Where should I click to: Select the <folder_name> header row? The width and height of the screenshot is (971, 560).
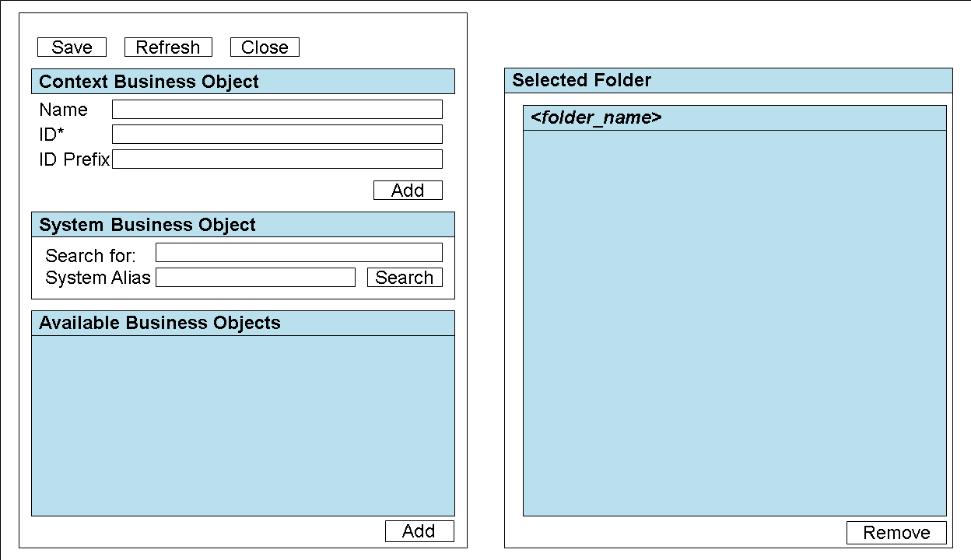[x=734, y=118]
